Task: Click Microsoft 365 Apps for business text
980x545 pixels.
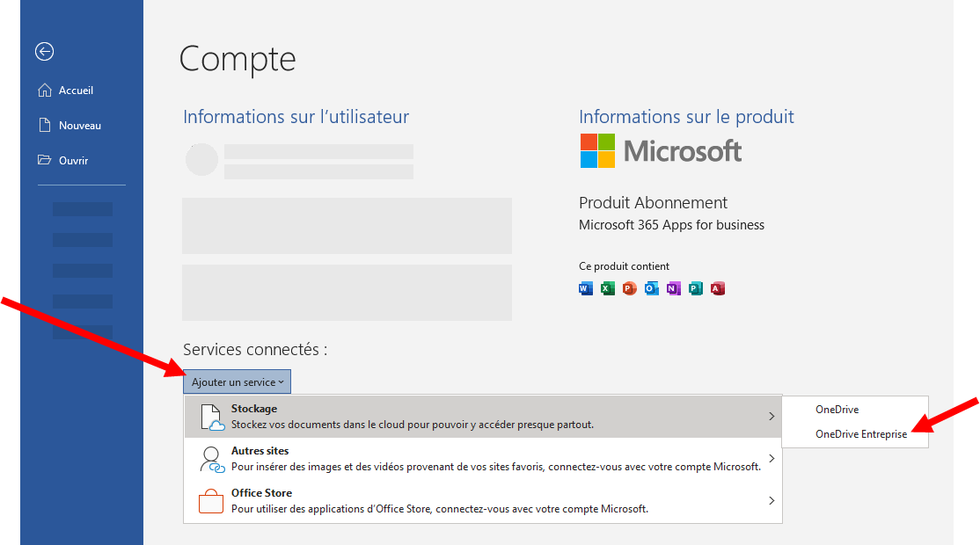Action: [671, 225]
